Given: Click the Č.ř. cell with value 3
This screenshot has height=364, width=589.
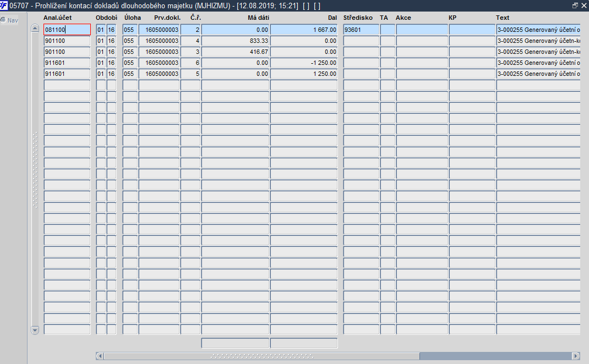Looking at the screenshot, I should (x=190, y=52).
